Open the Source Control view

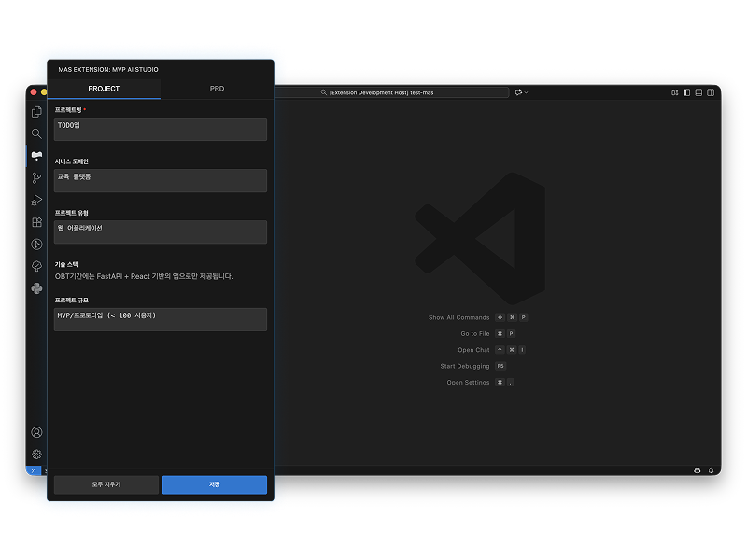coord(35,177)
